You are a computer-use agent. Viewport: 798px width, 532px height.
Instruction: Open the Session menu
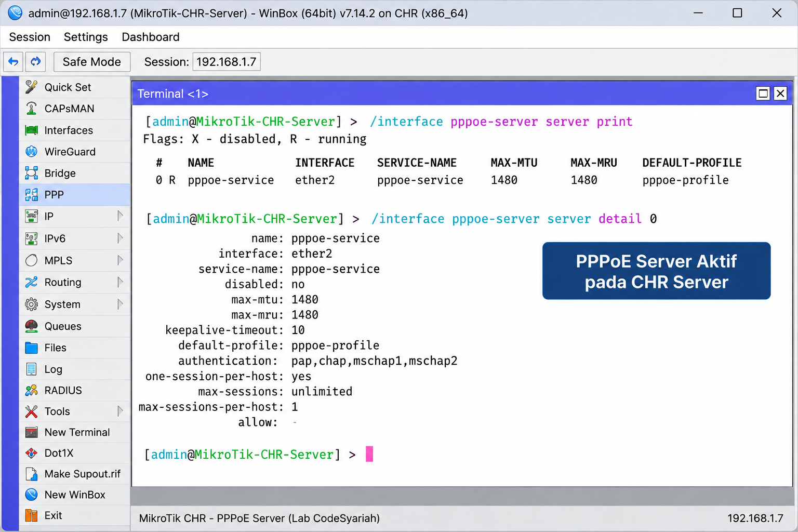click(30, 37)
